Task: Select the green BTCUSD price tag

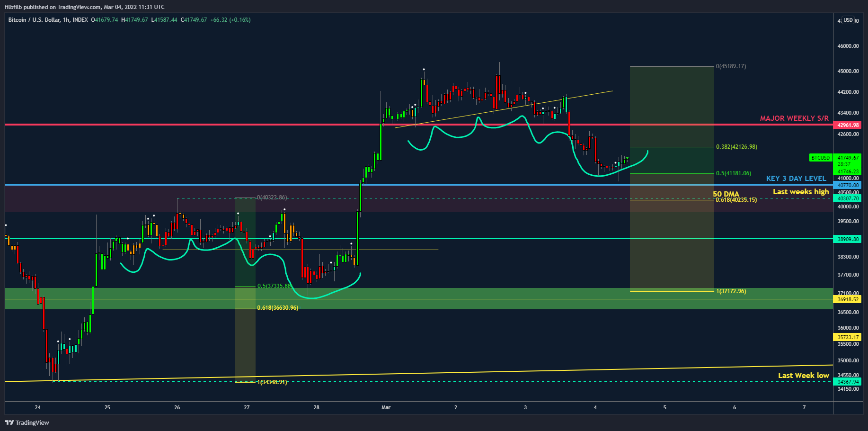Action: (820, 158)
